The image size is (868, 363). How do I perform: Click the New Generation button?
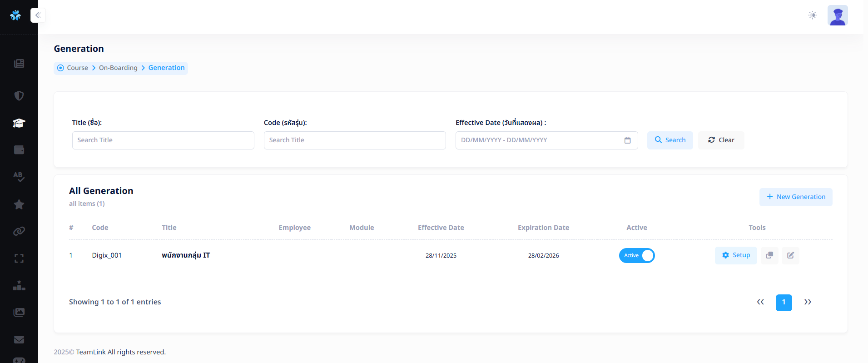[795, 197]
